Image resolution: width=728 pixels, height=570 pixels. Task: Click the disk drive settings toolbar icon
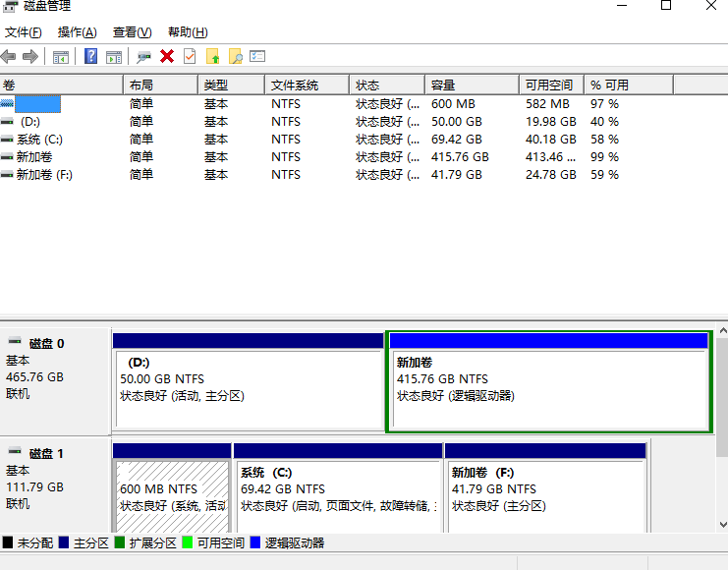pos(143,57)
